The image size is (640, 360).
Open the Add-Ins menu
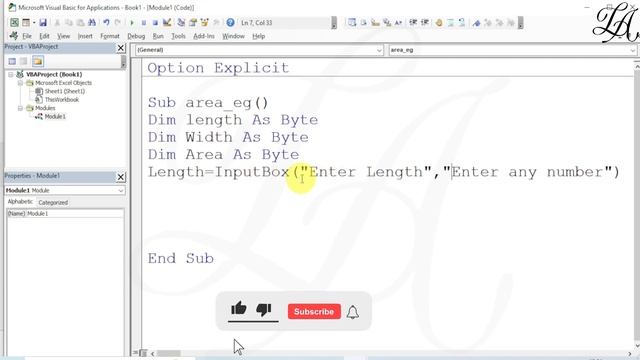204,36
